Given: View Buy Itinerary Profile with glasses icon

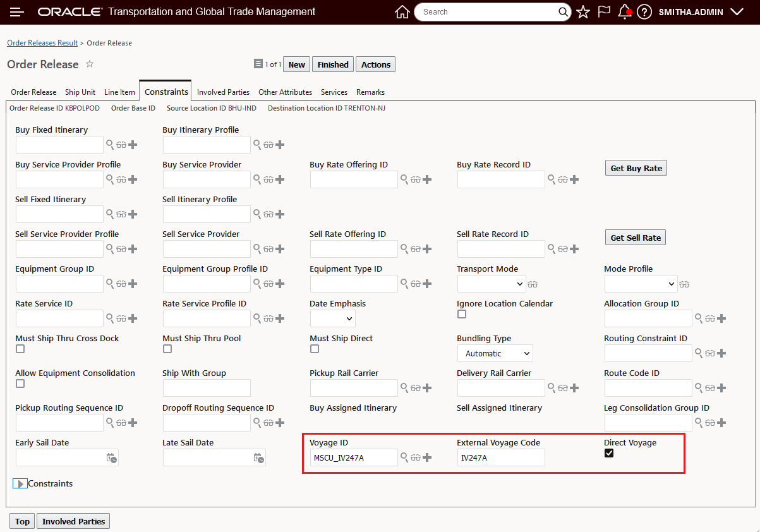Looking at the screenshot, I should (268, 145).
